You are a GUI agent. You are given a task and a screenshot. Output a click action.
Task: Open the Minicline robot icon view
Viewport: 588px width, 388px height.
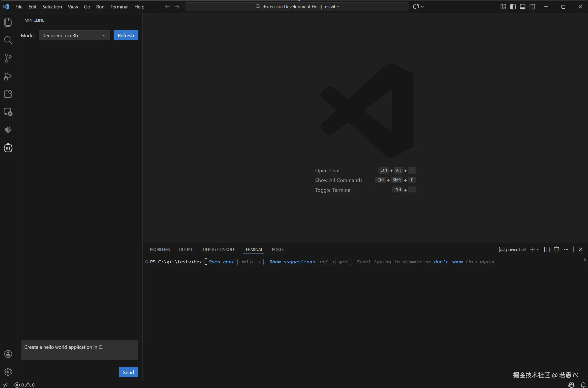8,148
